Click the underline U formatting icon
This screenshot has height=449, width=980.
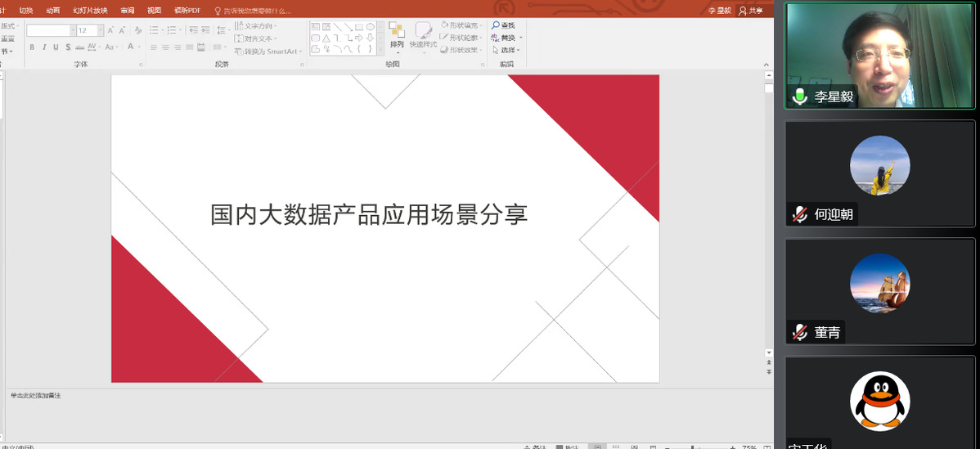point(56,47)
